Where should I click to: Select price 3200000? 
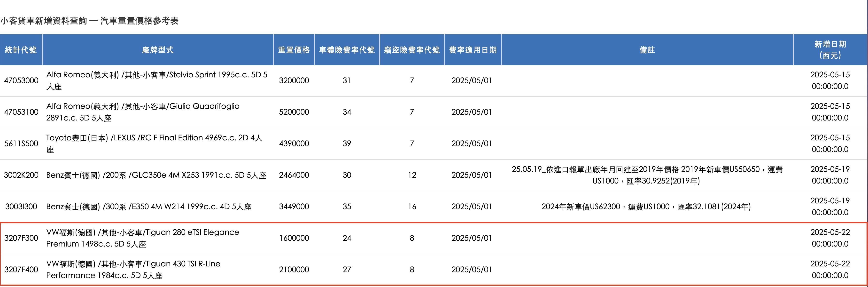point(294,81)
